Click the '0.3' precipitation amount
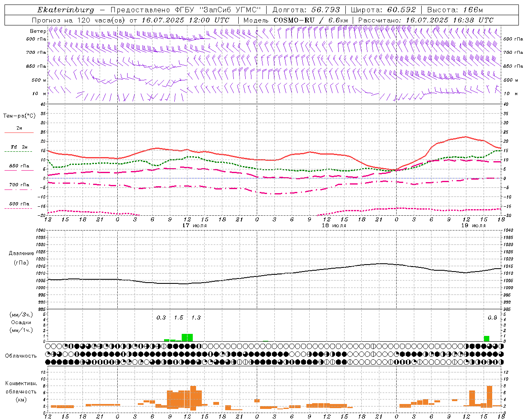 pyautogui.click(x=161, y=317)
